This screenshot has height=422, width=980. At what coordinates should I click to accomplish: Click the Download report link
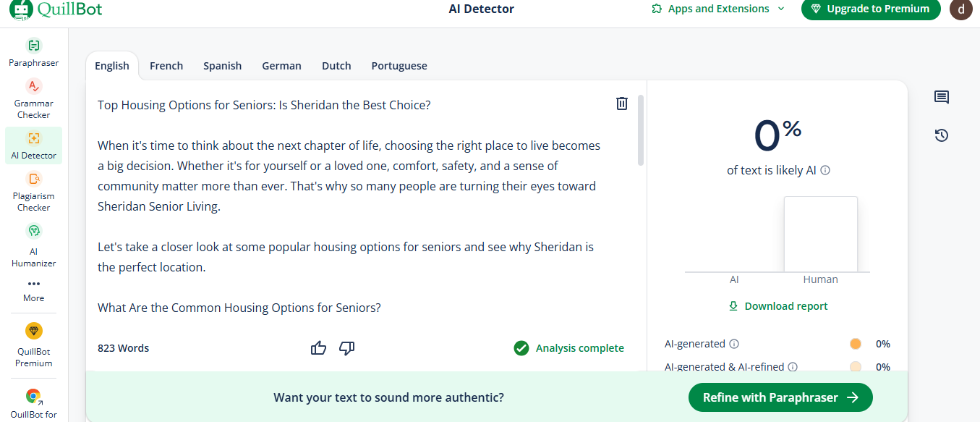pyautogui.click(x=778, y=306)
